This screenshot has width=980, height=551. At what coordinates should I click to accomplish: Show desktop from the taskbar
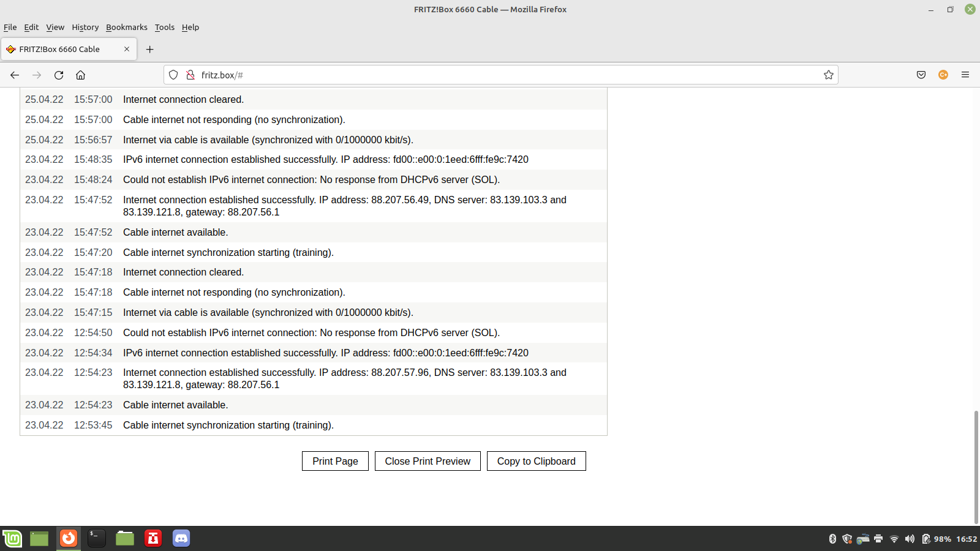[39, 538]
